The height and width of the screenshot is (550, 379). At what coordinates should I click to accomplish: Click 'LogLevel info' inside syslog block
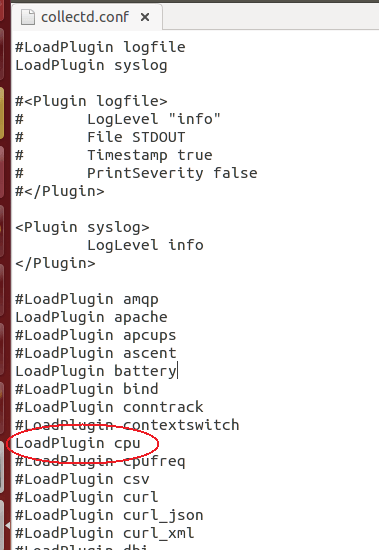(145, 245)
